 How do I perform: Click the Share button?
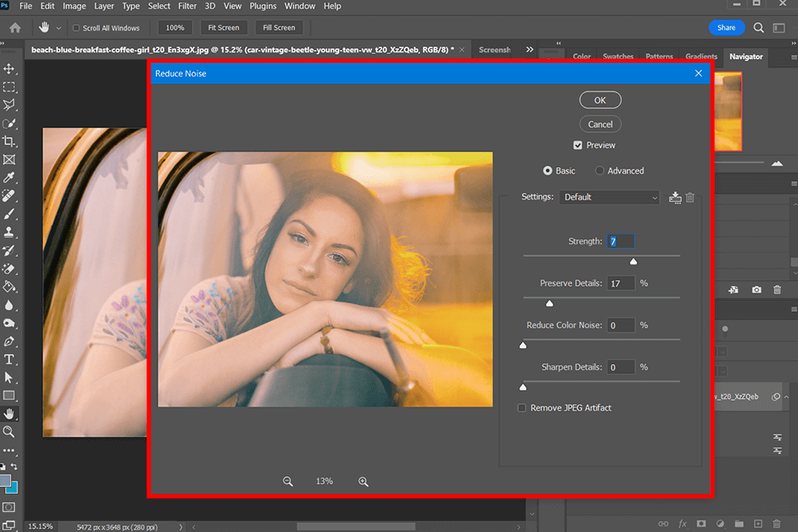click(x=727, y=27)
